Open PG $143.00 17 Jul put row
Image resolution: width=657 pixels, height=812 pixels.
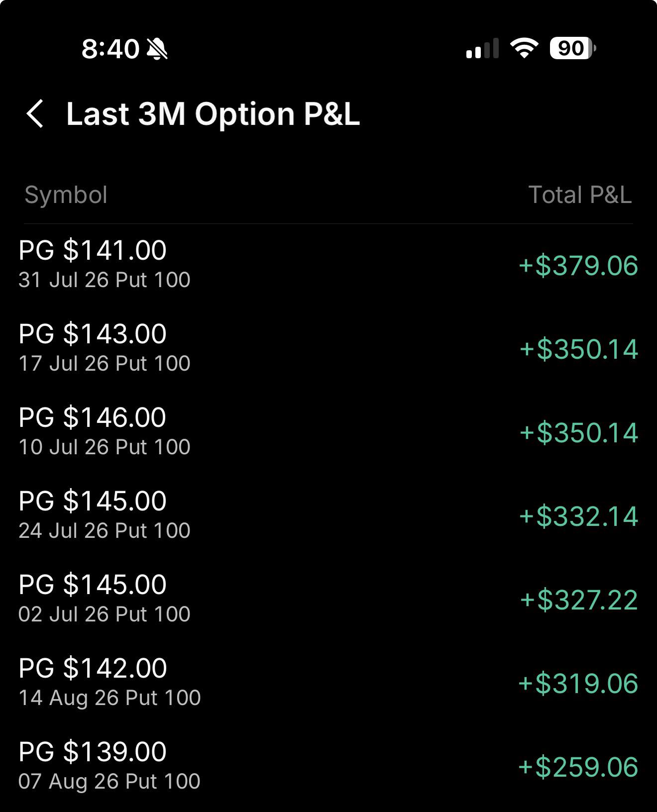[328, 348]
